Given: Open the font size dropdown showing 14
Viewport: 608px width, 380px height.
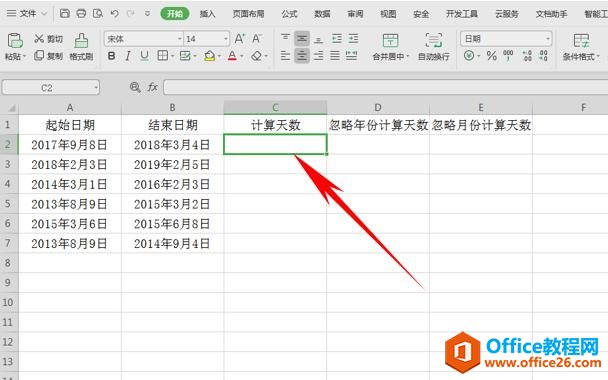Looking at the screenshot, I should click(226, 39).
